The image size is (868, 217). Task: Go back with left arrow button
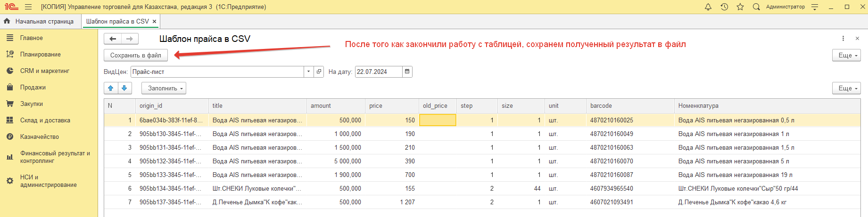[x=113, y=39]
